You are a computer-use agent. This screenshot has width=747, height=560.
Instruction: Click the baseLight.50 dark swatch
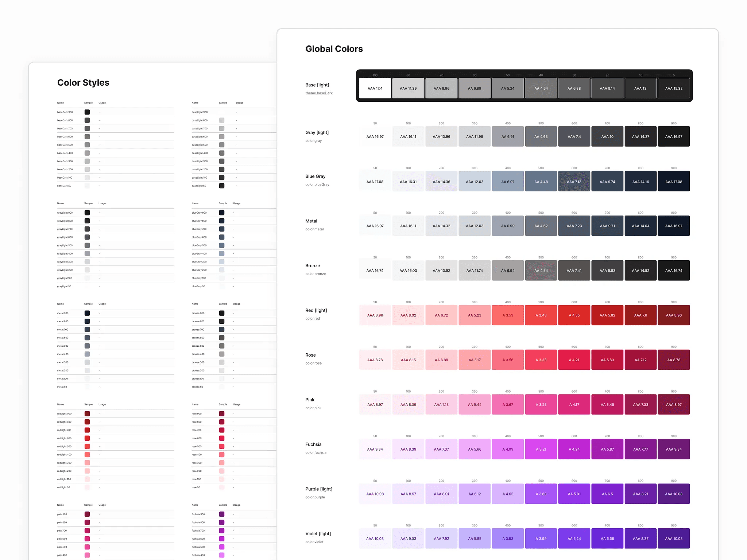point(221,186)
